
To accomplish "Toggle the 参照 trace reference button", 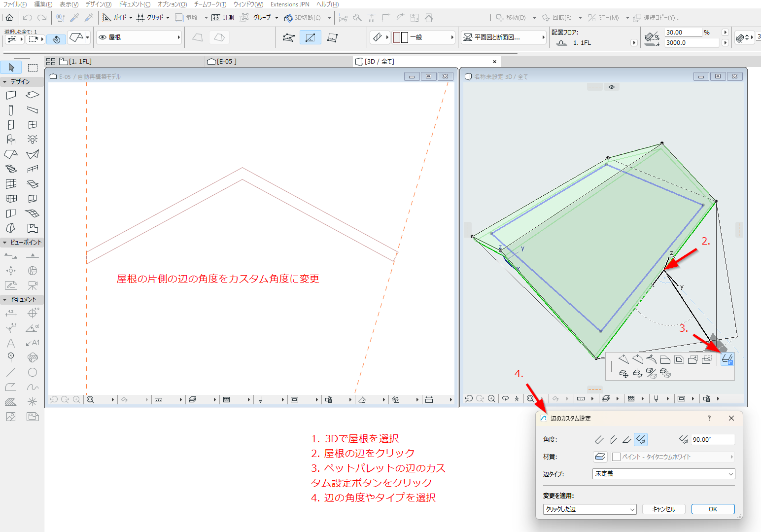I will pos(186,18).
